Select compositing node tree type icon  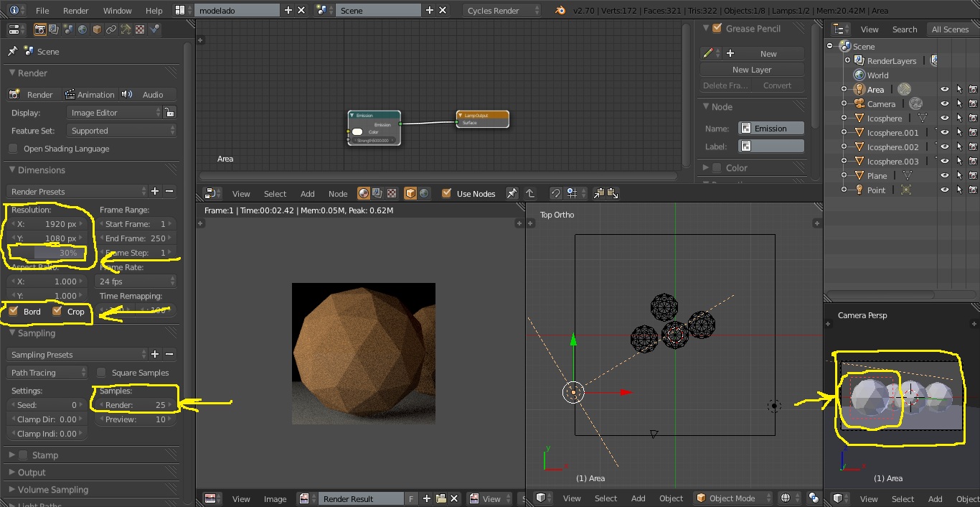tap(378, 193)
